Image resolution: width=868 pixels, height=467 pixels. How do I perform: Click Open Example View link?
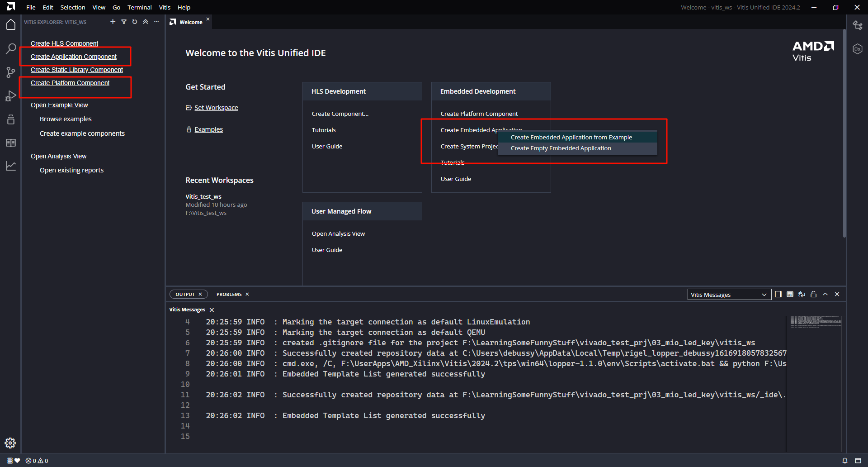[x=59, y=105]
